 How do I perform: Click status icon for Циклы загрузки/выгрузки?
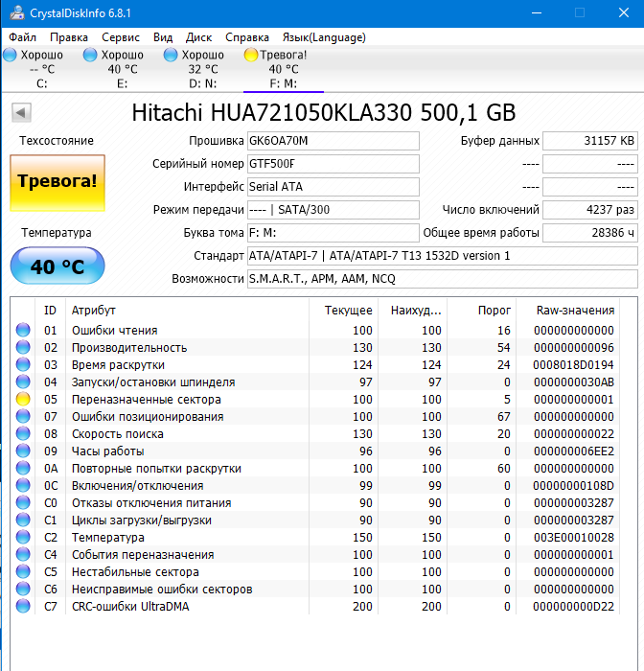23,520
